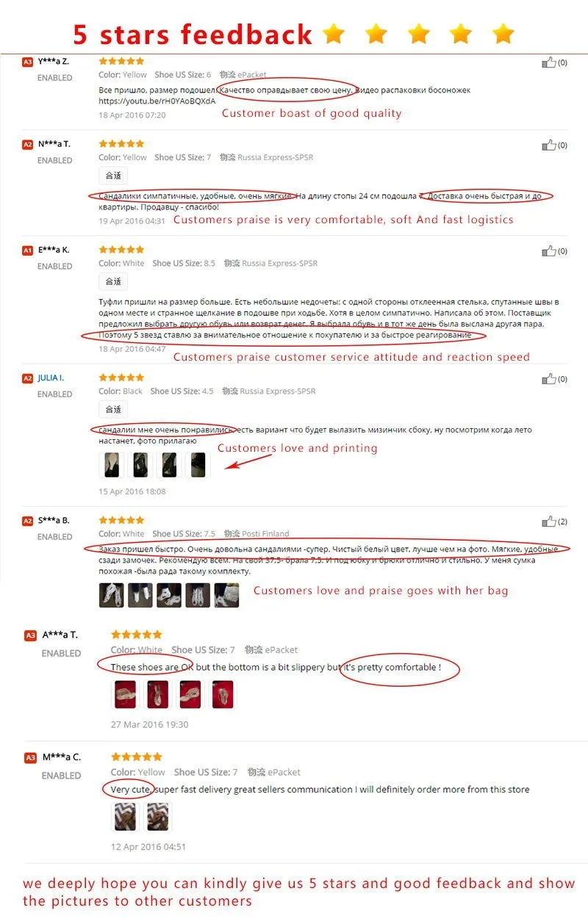Click the A1 badge beside E***a K.
The image size is (588, 924).
click(28, 250)
